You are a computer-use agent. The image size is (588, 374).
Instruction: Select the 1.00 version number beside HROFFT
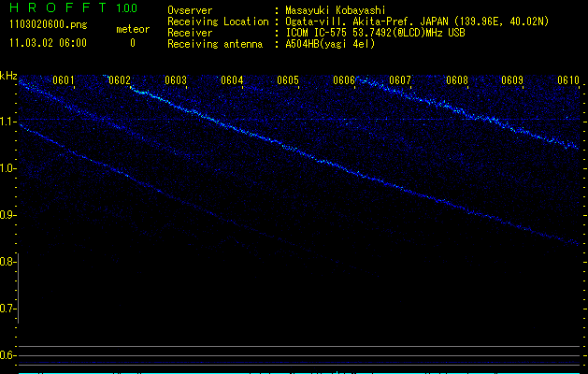click(x=126, y=8)
